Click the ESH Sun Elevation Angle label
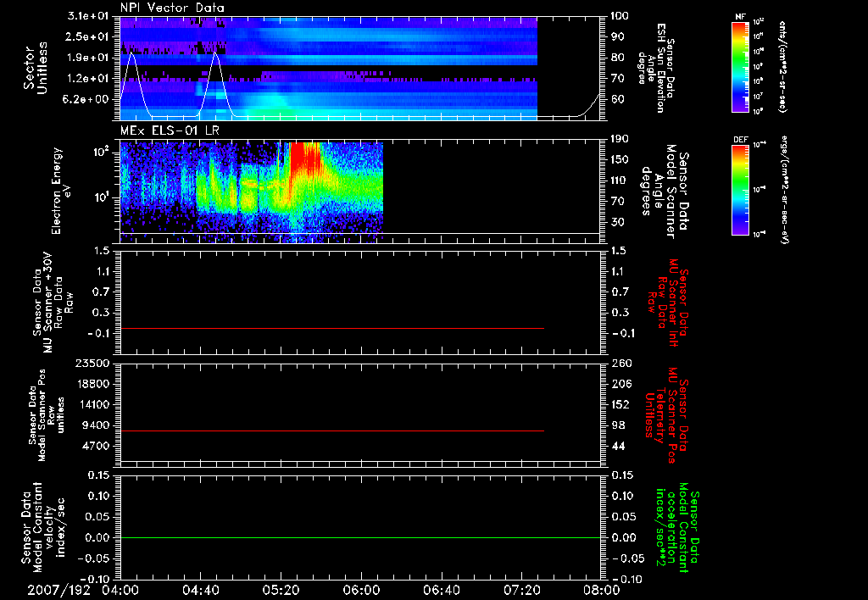This screenshot has height=600, width=868. (656, 68)
